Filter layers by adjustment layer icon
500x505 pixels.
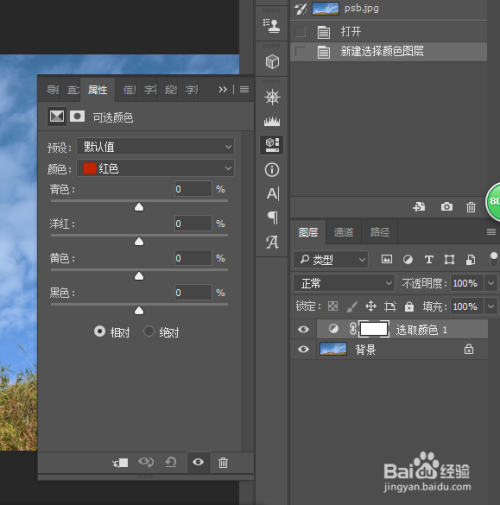click(408, 259)
